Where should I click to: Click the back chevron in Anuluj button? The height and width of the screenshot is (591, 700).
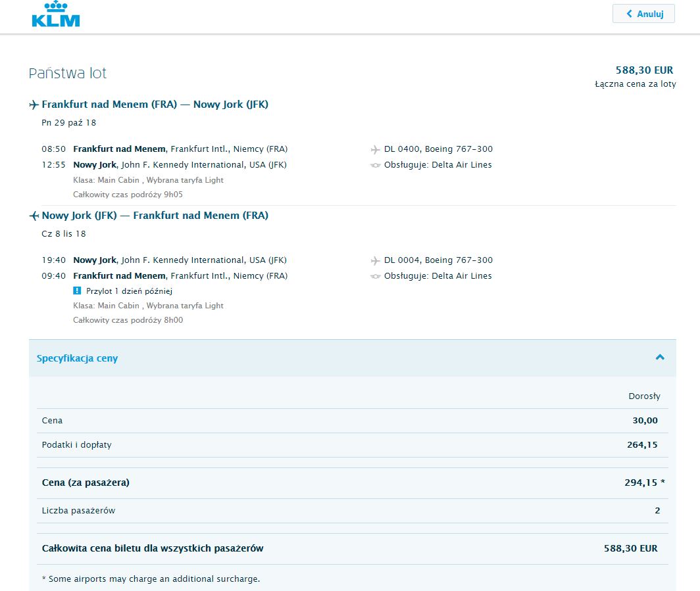click(x=629, y=14)
